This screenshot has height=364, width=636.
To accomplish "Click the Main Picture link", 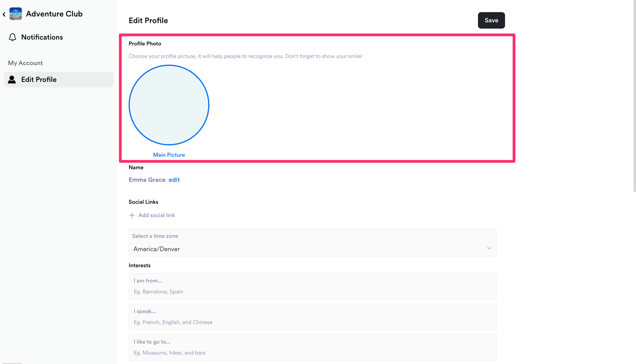I will tap(169, 155).
